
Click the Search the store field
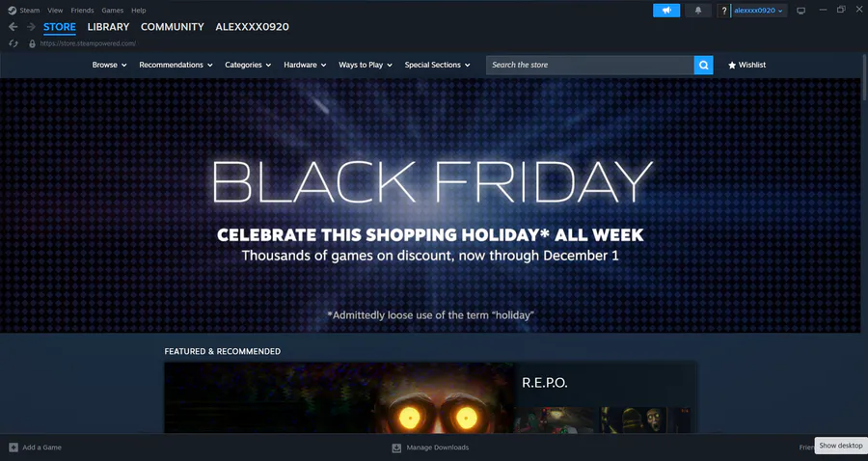click(x=590, y=65)
